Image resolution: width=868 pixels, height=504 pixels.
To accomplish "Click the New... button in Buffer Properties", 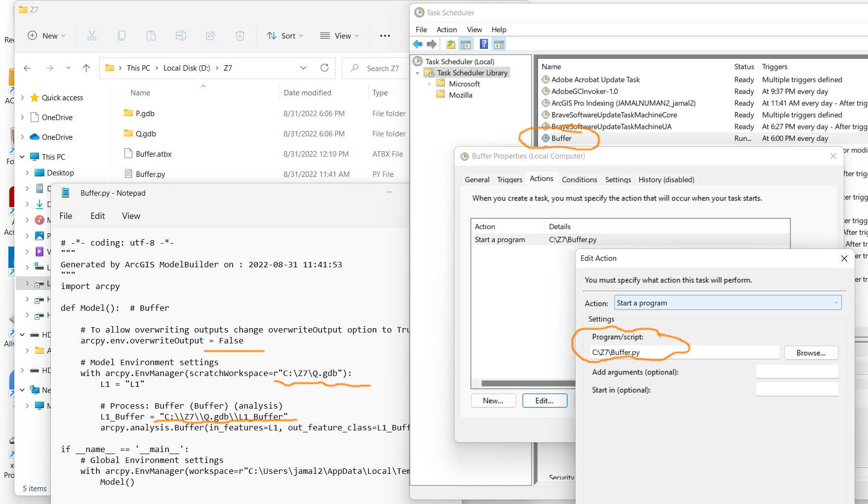I will (x=494, y=401).
